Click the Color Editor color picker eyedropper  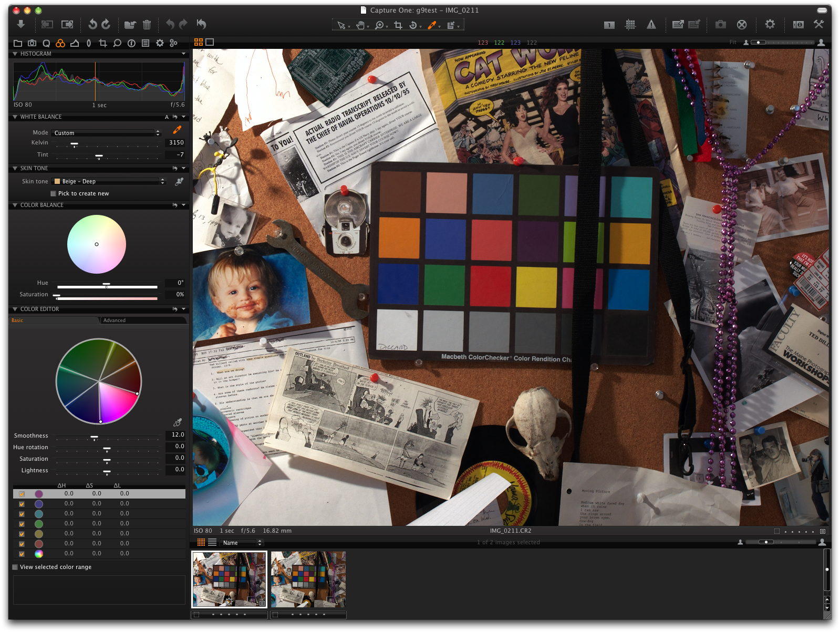pyautogui.click(x=178, y=423)
